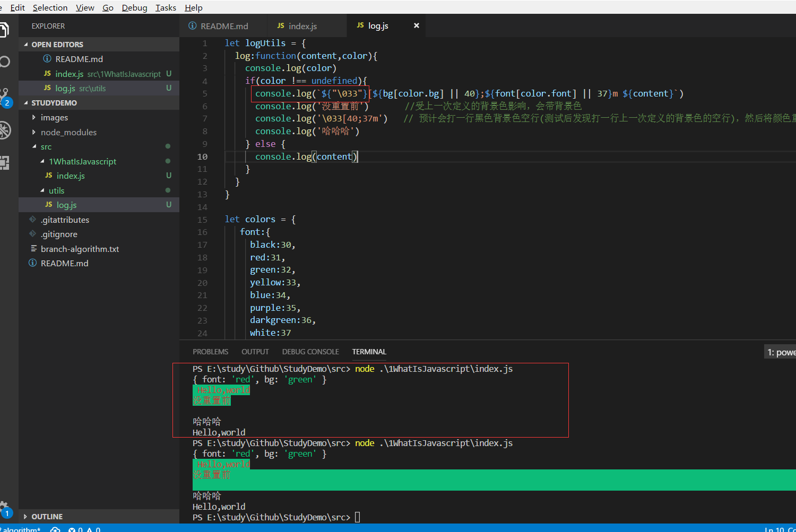The height and width of the screenshot is (532, 796).
Task: Switch to the Output panel tab
Action: [255, 352]
